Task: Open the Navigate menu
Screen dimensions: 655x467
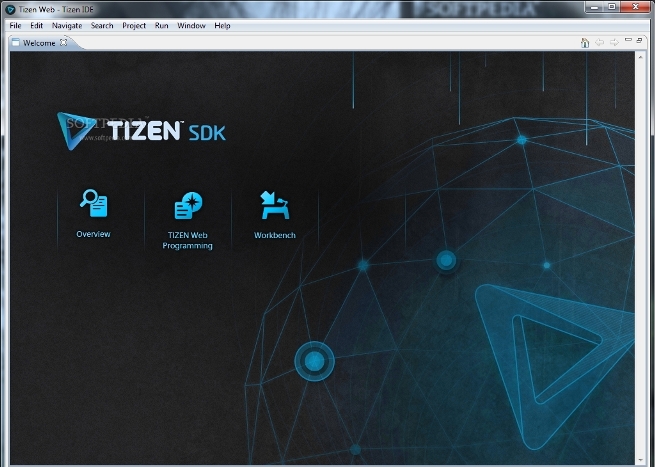Action: click(x=67, y=25)
